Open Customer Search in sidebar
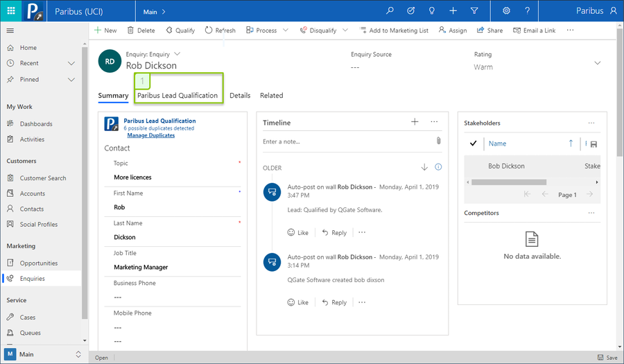The height and width of the screenshot is (364, 624). click(x=42, y=177)
